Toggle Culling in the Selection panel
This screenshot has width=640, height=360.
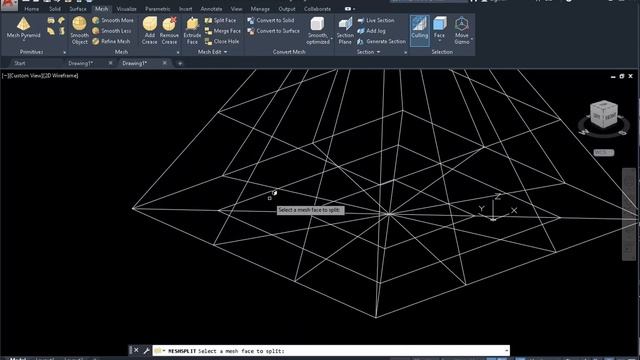coord(420,30)
